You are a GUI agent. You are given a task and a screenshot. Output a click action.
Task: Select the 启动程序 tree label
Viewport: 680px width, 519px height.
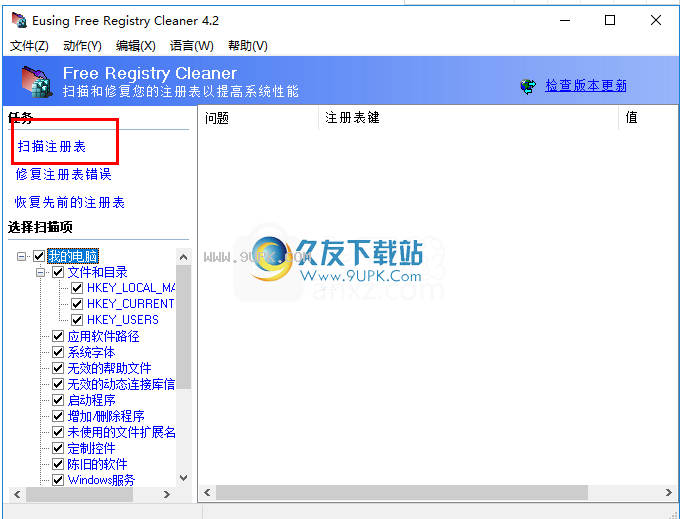[91, 400]
